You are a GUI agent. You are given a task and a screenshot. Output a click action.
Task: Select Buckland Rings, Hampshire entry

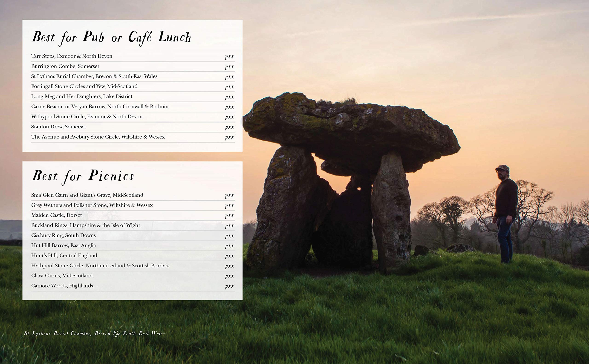(x=85, y=225)
